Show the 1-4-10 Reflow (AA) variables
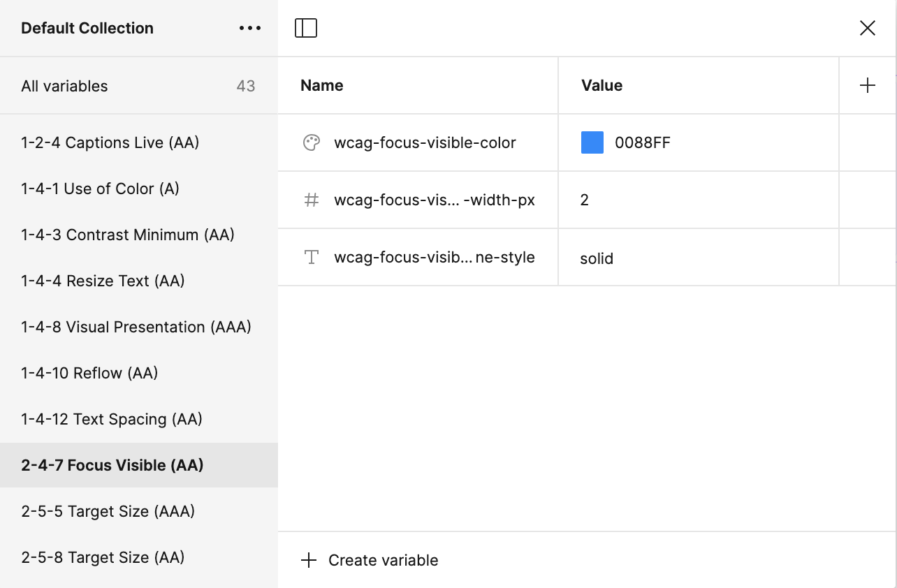 [89, 373]
